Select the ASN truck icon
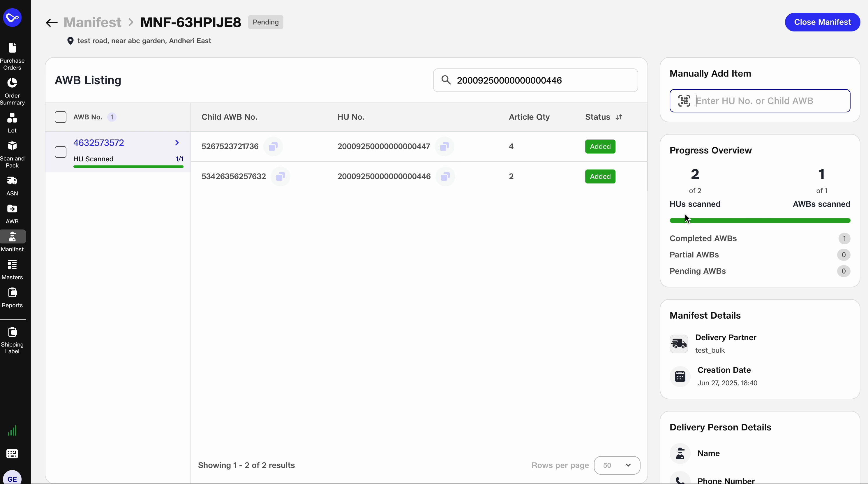Viewport: 868px width, 484px height. [x=13, y=183]
